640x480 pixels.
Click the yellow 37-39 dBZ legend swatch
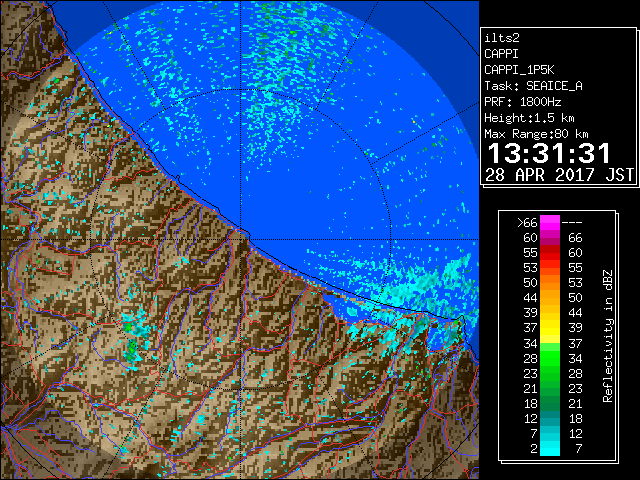(x=550, y=328)
